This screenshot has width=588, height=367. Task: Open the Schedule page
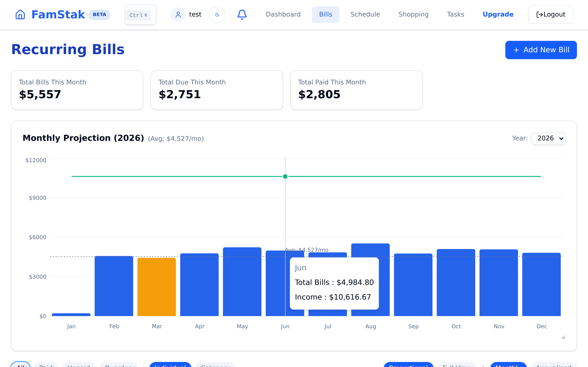coord(365,14)
